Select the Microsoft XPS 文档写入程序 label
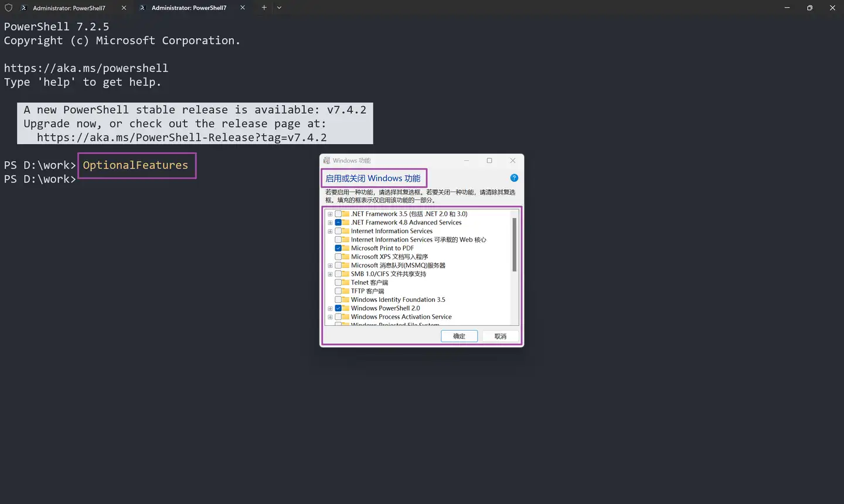The height and width of the screenshot is (504, 844). click(389, 257)
